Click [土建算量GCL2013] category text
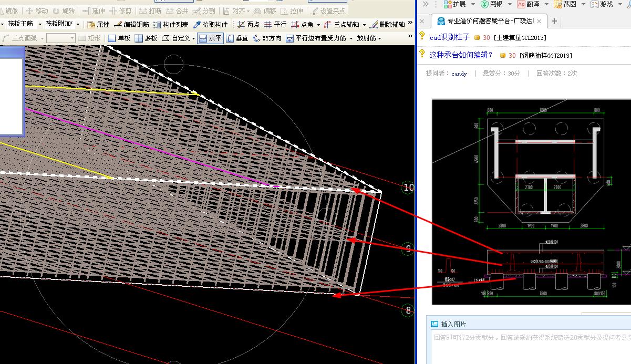This screenshot has height=364, width=631. [520, 38]
